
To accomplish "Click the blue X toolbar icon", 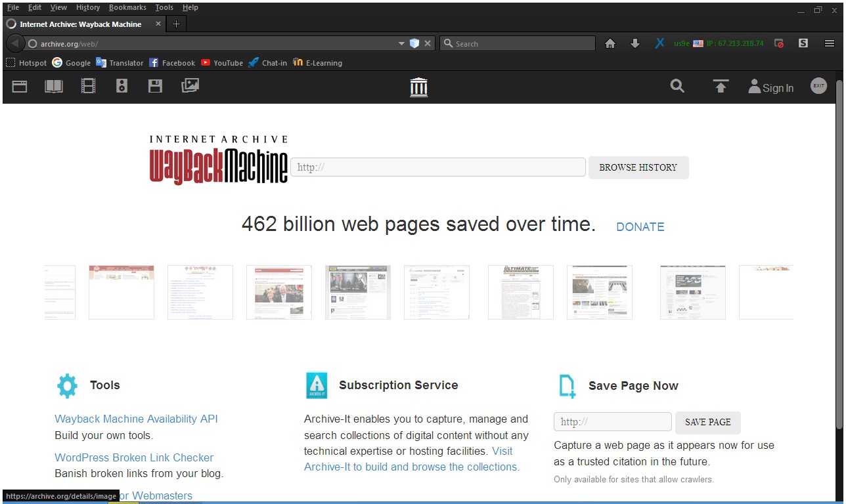I will [659, 43].
